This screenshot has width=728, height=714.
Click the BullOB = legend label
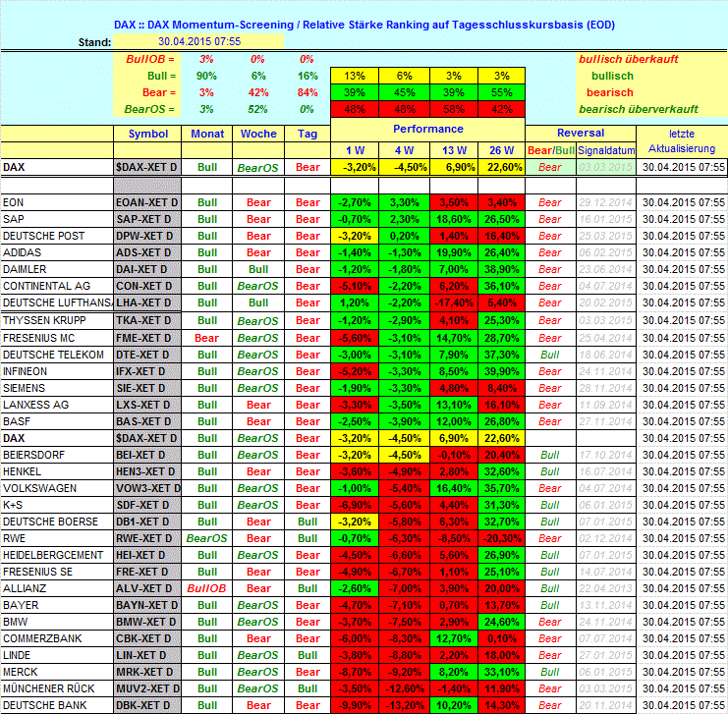pyautogui.click(x=150, y=59)
